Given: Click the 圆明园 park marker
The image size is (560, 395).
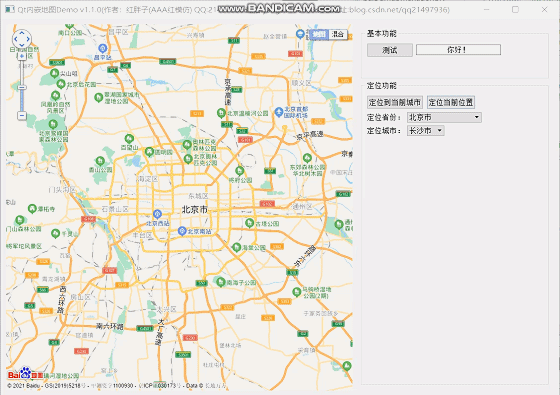Looking at the screenshot, I should (149, 152).
